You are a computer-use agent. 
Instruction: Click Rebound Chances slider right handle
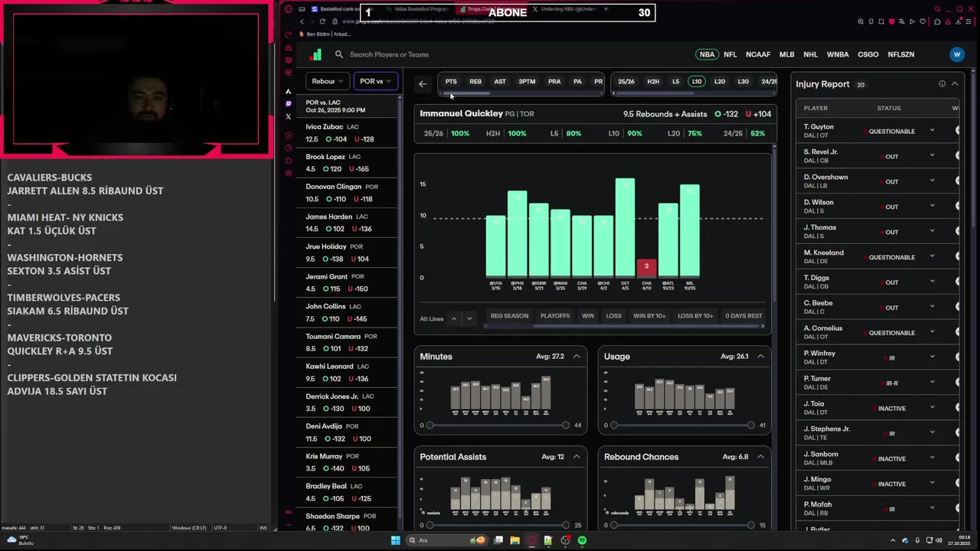click(x=750, y=525)
